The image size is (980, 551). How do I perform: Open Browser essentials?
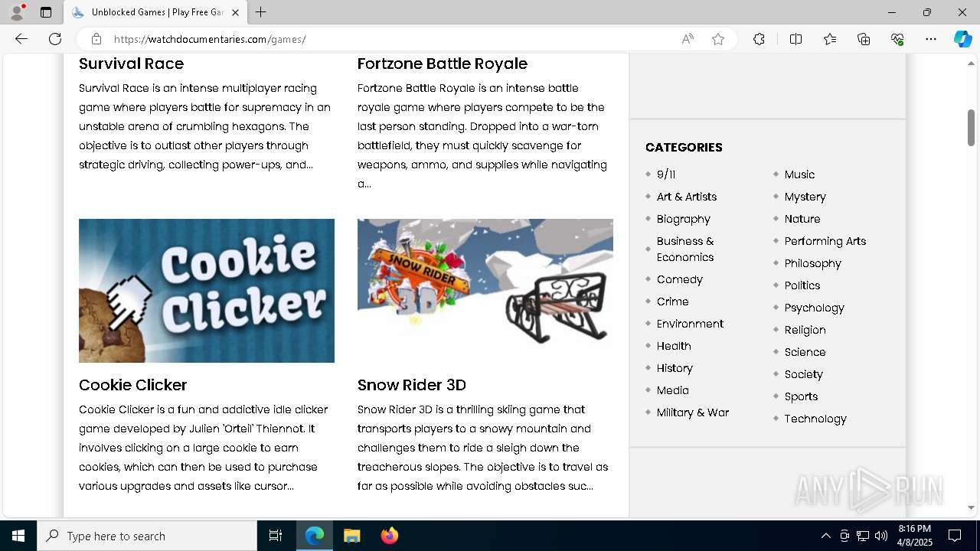(x=897, y=39)
